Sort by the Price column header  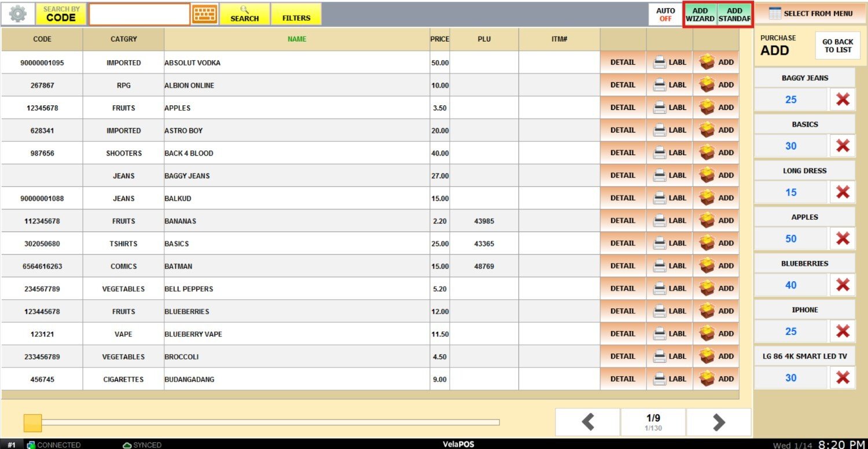point(440,39)
